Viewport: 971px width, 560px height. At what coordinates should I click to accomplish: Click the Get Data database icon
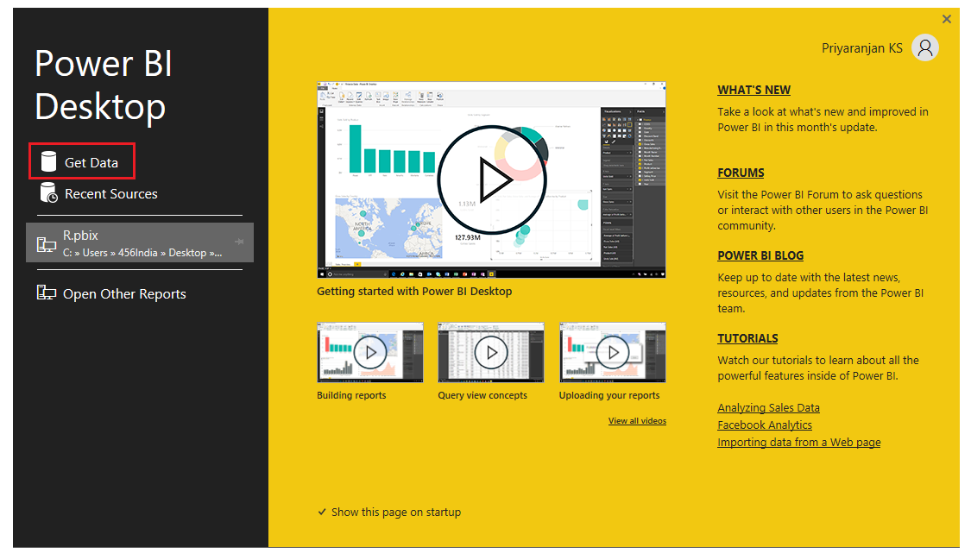point(48,161)
